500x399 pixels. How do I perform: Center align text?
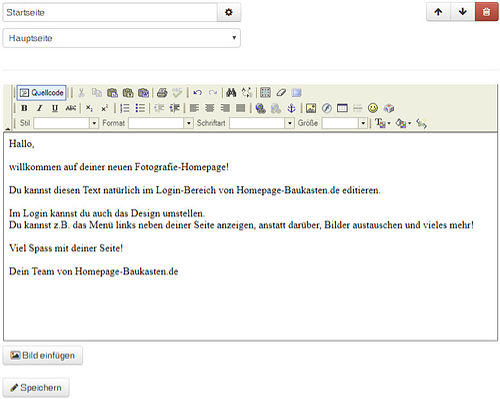pyautogui.click(x=210, y=108)
